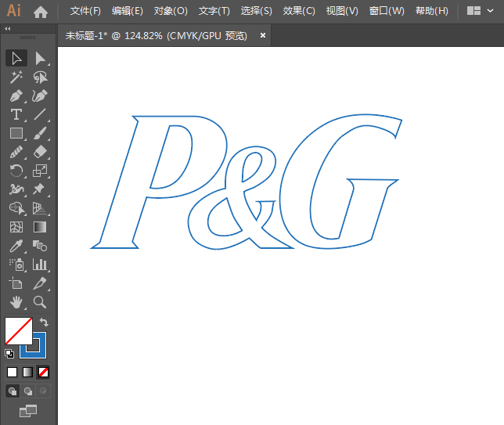Pick the Pen tool
504x425 pixels.
16,95
